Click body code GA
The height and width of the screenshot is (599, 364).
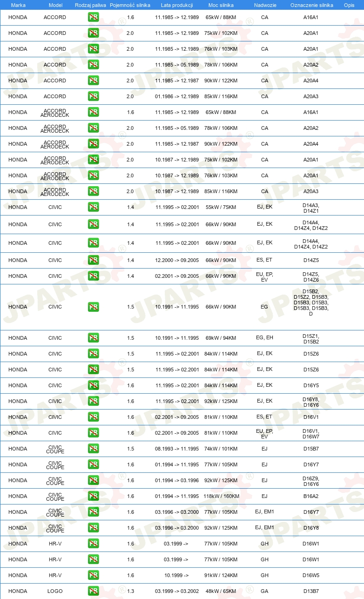[x=264, y=591]
